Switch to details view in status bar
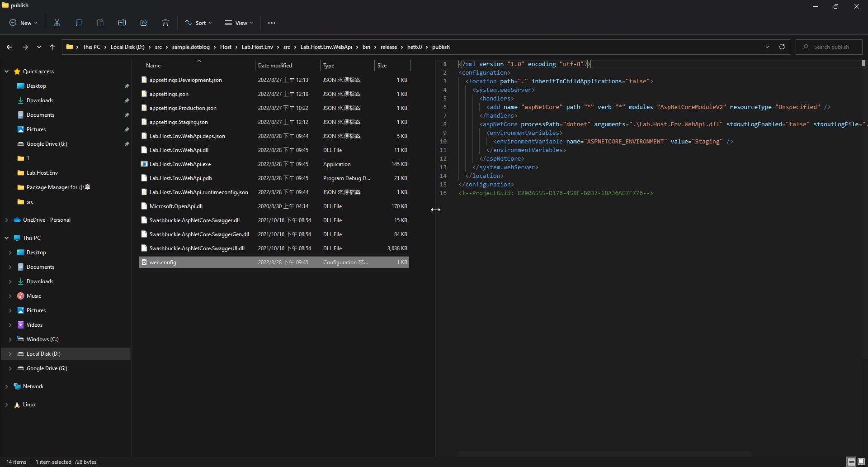868x467 pixels. point(851,462)
